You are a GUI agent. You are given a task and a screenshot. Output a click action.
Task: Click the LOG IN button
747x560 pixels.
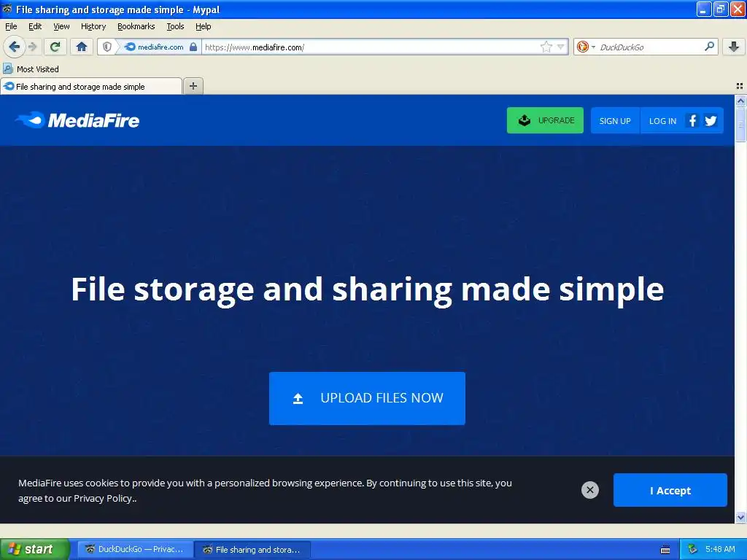[x=662, y=120]
